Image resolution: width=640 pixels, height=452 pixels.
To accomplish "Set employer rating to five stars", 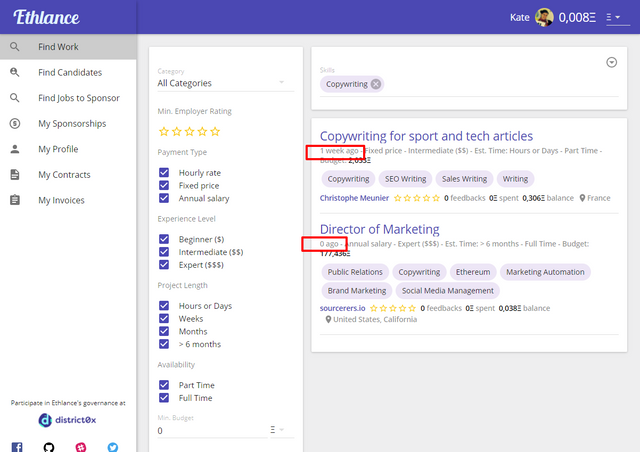I will coord(215,131).
